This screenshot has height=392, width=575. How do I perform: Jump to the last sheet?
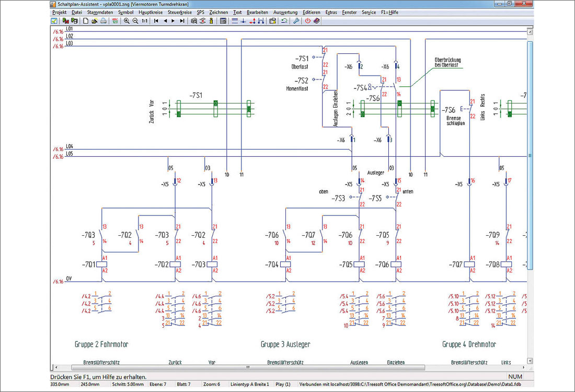click(x=182, y=21)
